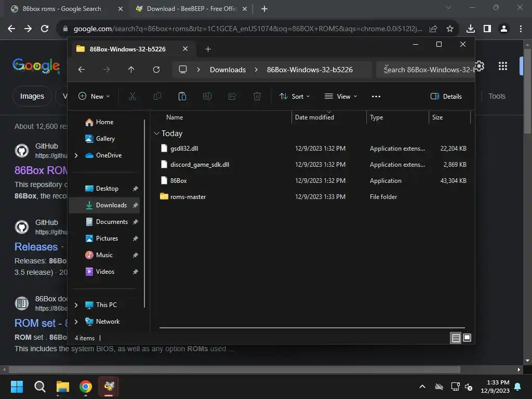Click BeeBEEP icon on the taskbar
532x399 pixels.
pyautogui.click(x=109, y=387)
